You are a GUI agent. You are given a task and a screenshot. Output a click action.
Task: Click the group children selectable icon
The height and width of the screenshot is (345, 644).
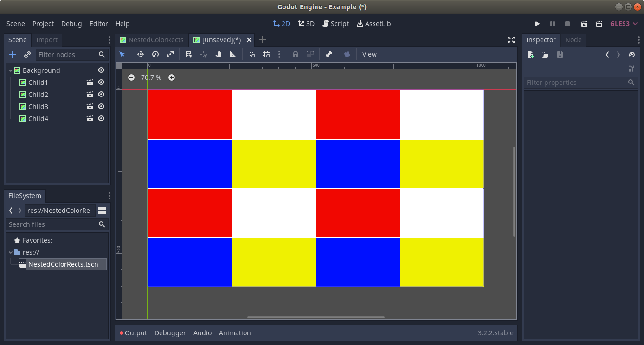(310, 54)
